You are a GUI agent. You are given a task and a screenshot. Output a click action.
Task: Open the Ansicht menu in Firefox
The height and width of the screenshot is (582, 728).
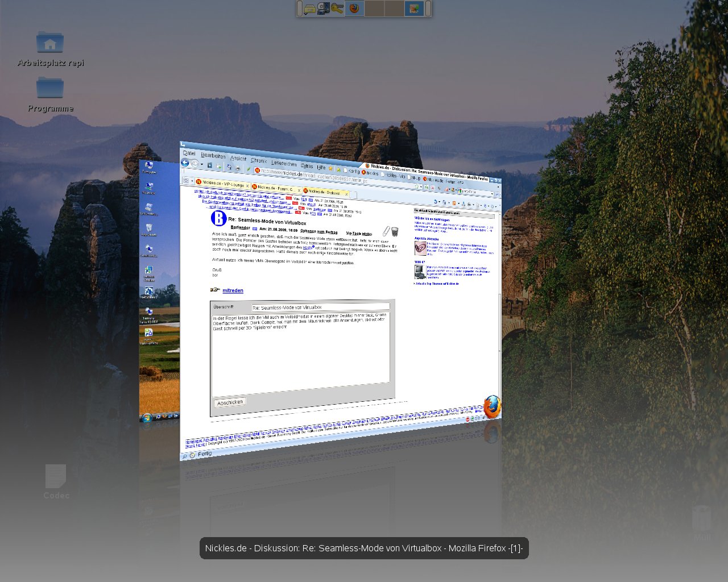[x=238, y=158]
